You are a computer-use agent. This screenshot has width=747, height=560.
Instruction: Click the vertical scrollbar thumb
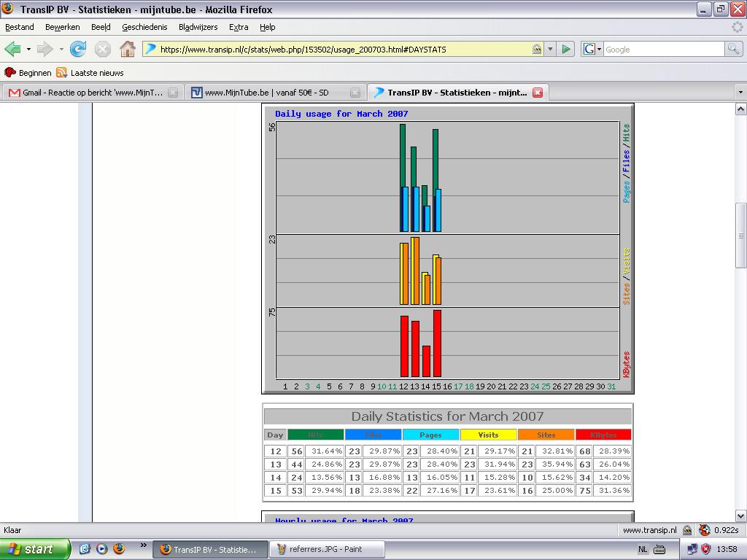coord(740,236)
